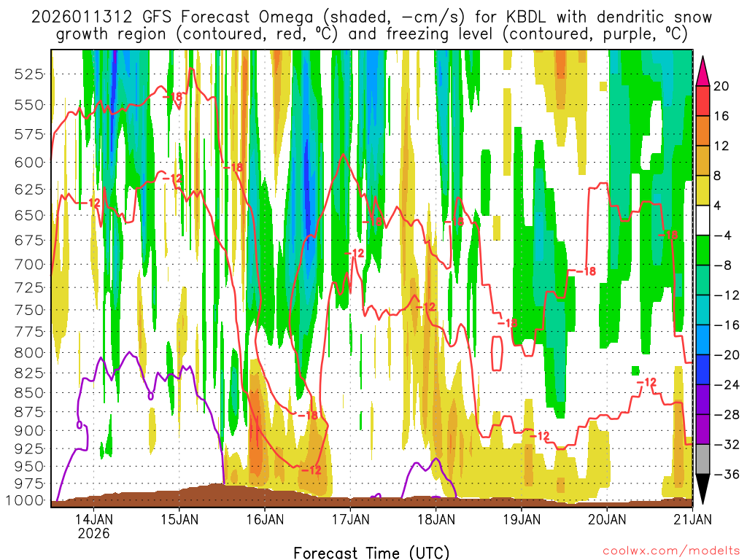This screenshot has height=560, width=747.
Task: Click the coolwx.com/modelts link
Action: tap(671, 551)
